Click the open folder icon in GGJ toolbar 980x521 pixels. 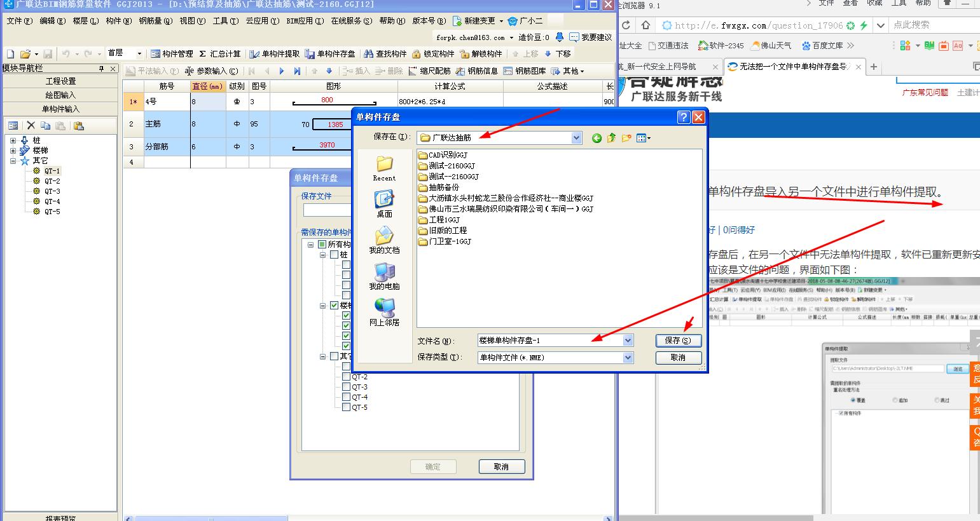coord(25,54)
